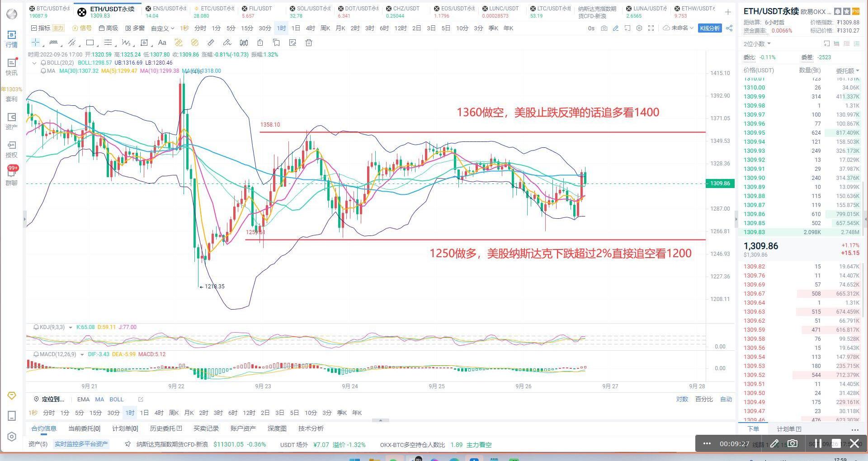Open the 2位小数 decimal precision dropdown
The width and height of the screenshot is (868, 461).
757,44
